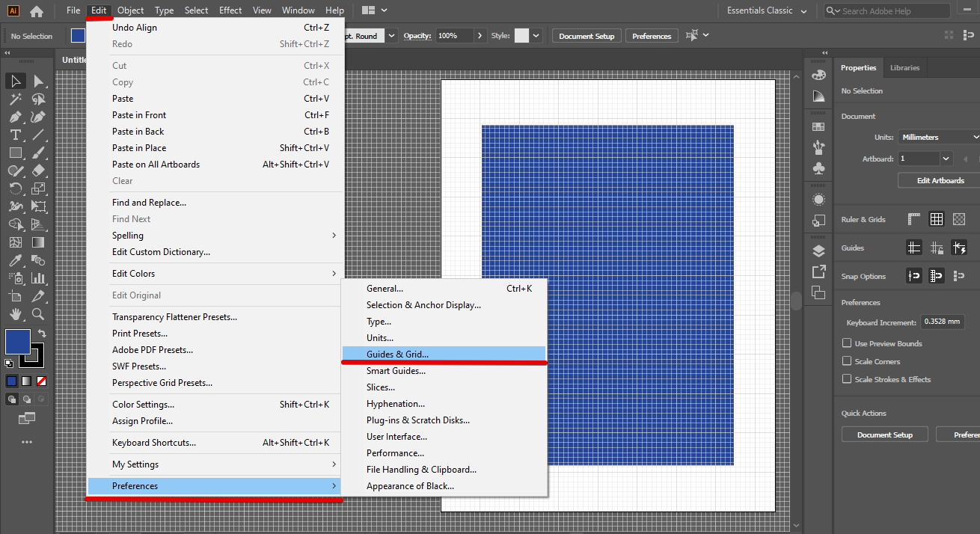
Task: Open the Color panel palette icon
Action: point(818,75)
